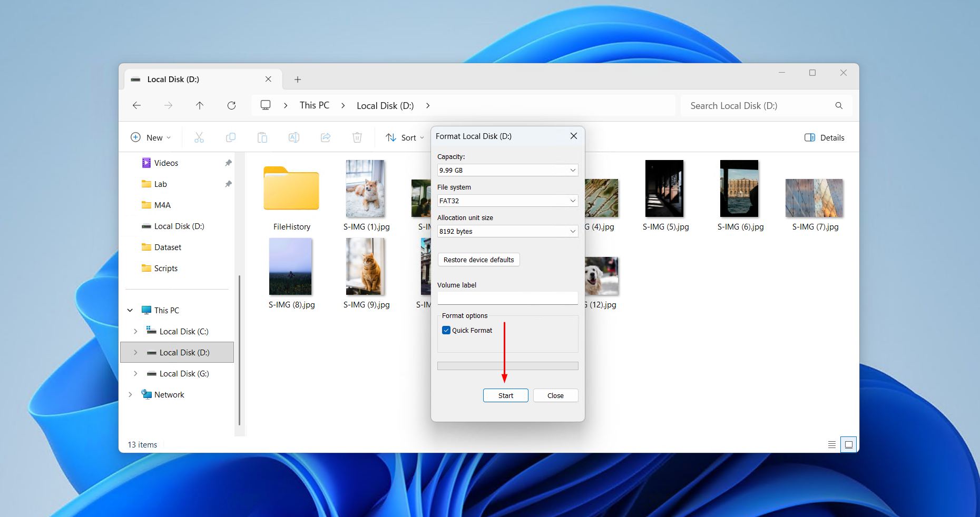Click the Cut scissors icon
This screenshot has height=517, width=980.
(199, 137)
